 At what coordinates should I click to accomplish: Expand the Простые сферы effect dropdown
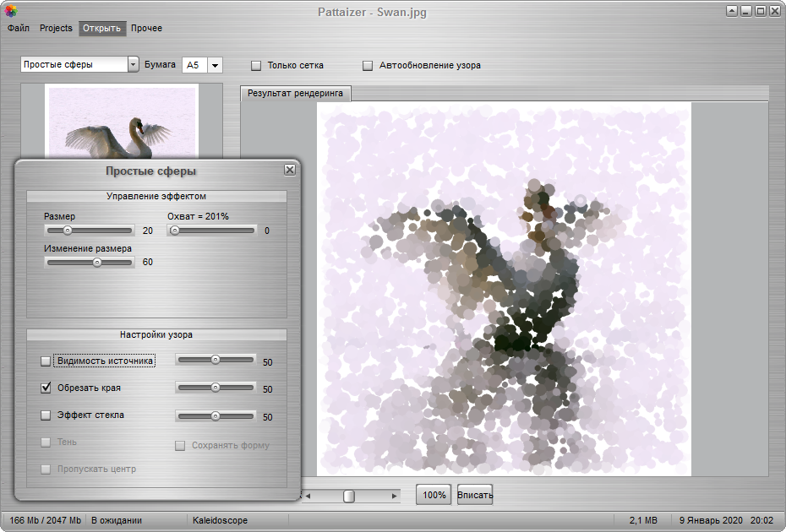tap(133, 65)
